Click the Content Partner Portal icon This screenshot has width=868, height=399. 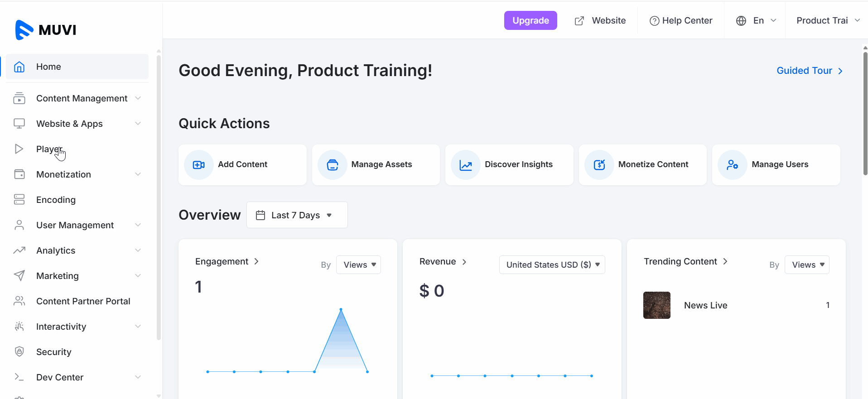[19, 301]
